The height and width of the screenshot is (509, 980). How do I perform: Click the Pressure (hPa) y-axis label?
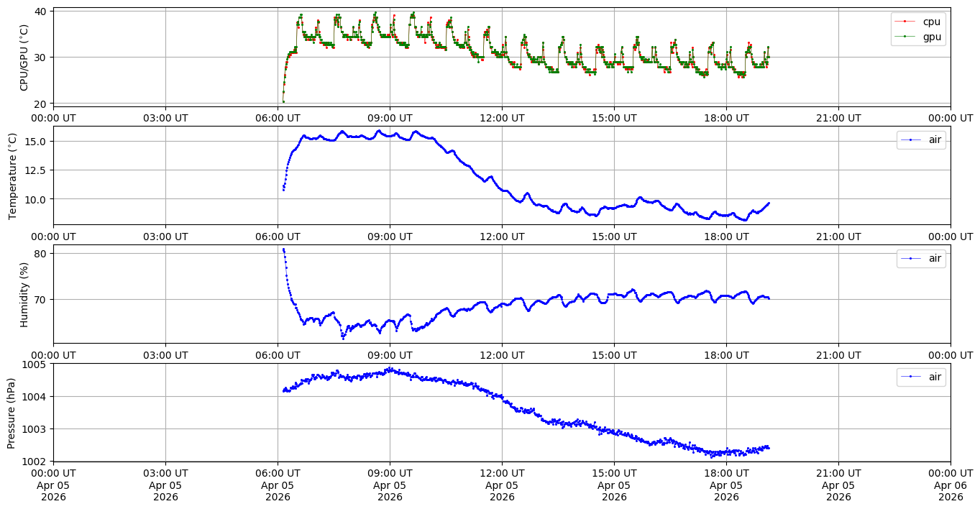click(12, 413)
